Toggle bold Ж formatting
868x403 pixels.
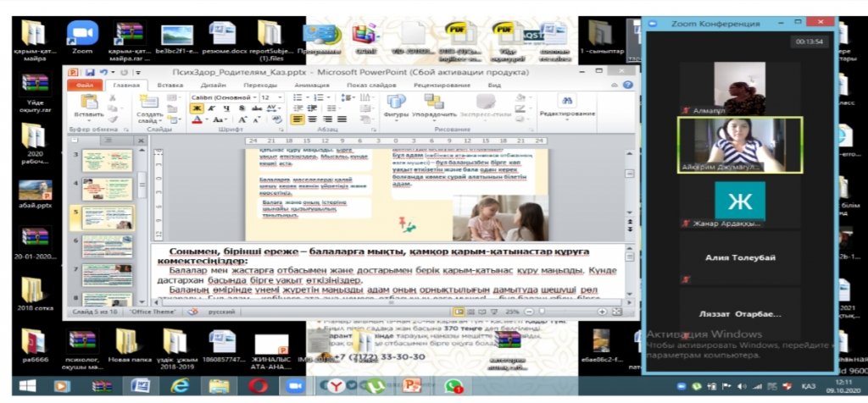point(197,108)
